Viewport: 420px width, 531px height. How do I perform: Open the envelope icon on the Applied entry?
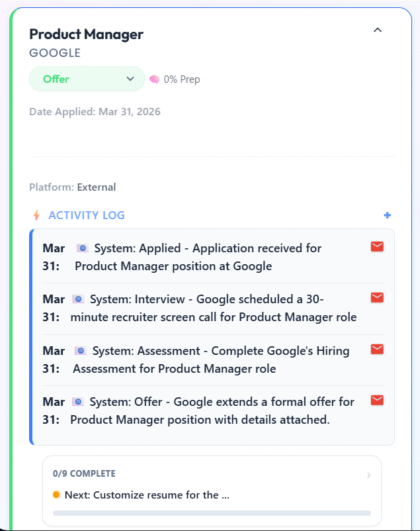pyautogui.click(x=376, y=246)
